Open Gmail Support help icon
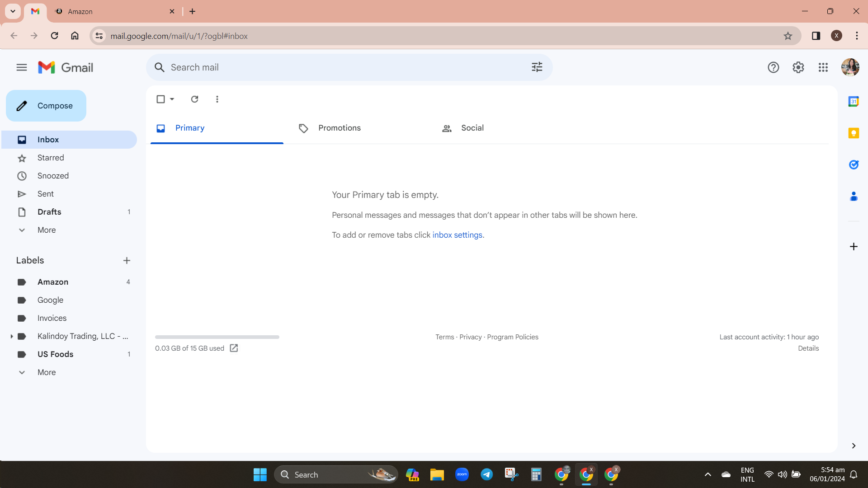The width and height of the screenshot is (868, 488). point(773,67)
